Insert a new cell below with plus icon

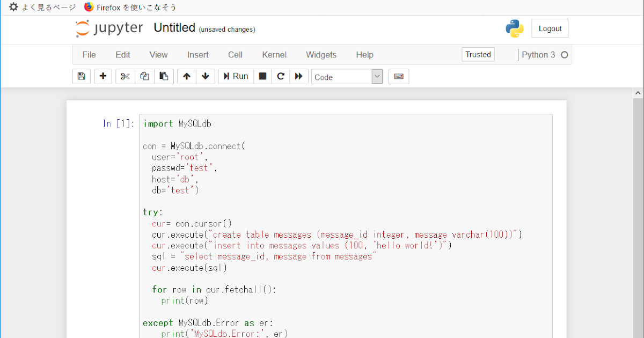click(103, 76)
